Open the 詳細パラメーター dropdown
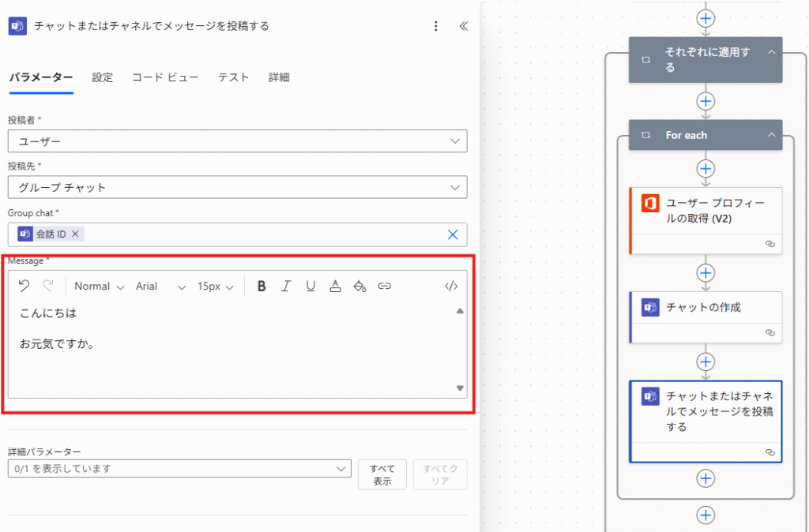The height and width of the screenshot is (532, 809). [179, 469]
